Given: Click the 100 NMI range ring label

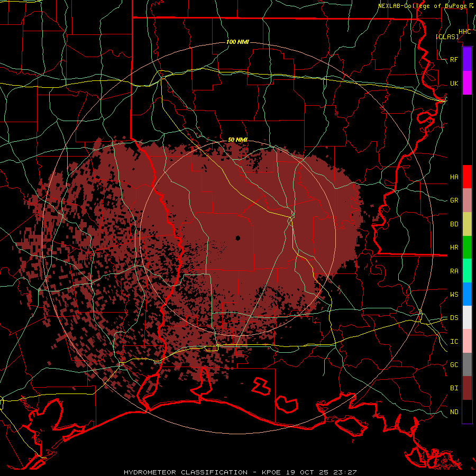Looking at the screenshot, I should [x=237, y=42].
